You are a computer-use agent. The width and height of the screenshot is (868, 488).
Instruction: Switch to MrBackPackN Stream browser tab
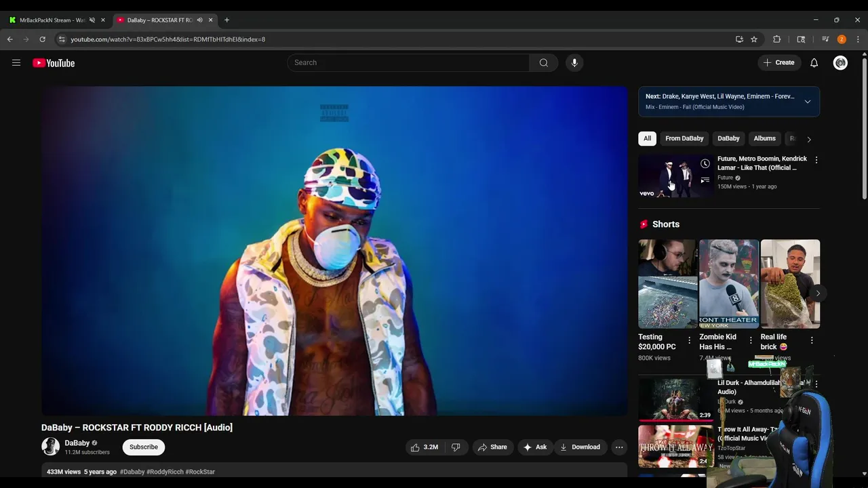pos(52,20)
